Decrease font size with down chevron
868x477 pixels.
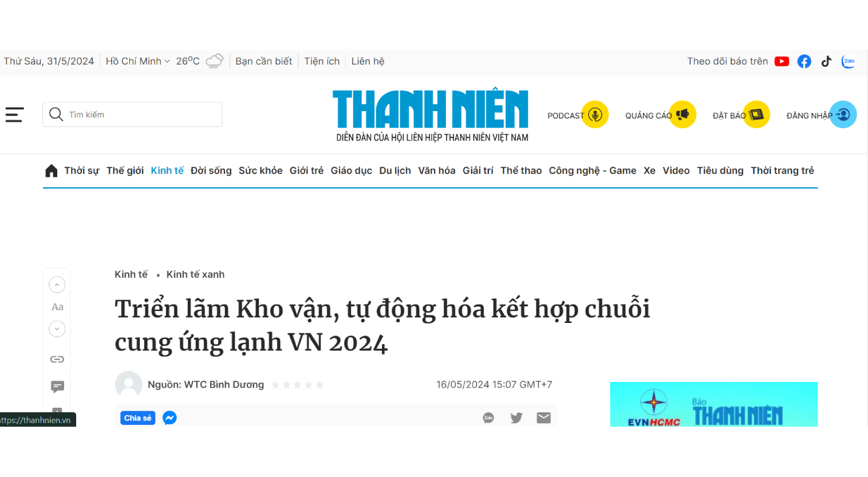57,329
